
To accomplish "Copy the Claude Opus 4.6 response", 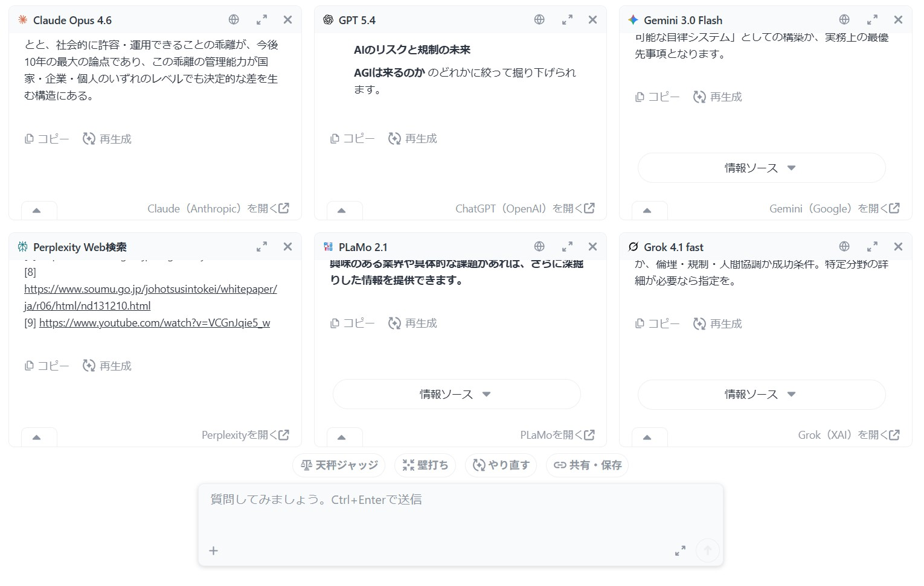I will coord(47,139).
